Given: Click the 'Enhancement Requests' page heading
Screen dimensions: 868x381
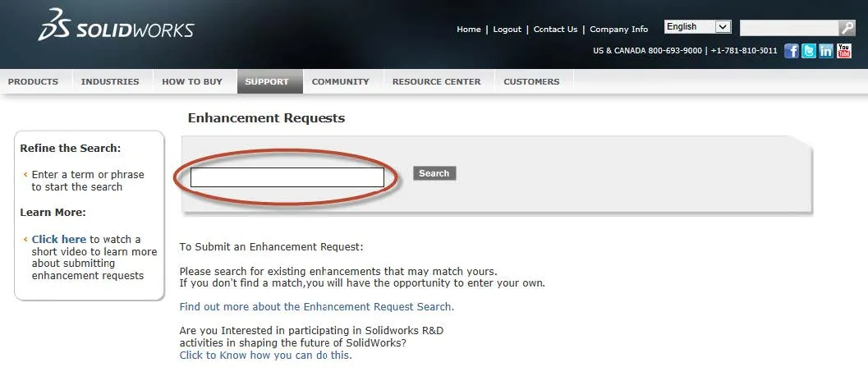Looking at the screenshot, I should 266,118.
